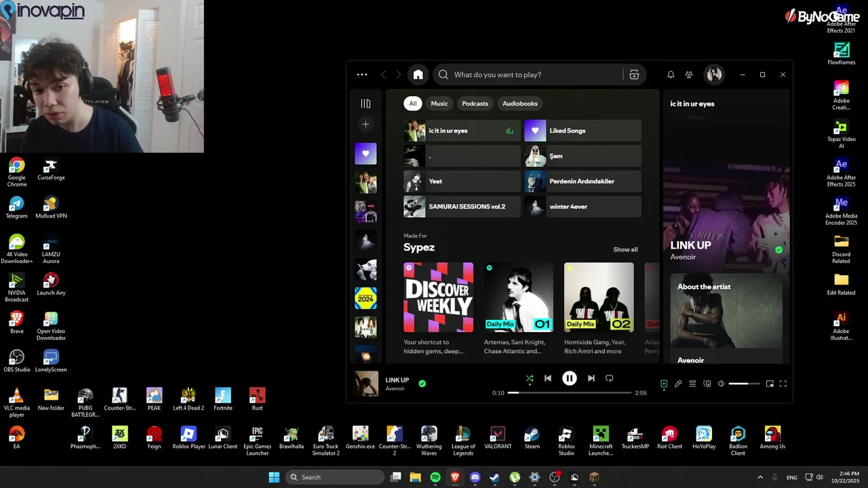868x488 pixels.
Task: Open the three-dot Spotify menu
Action: (362, 75)
